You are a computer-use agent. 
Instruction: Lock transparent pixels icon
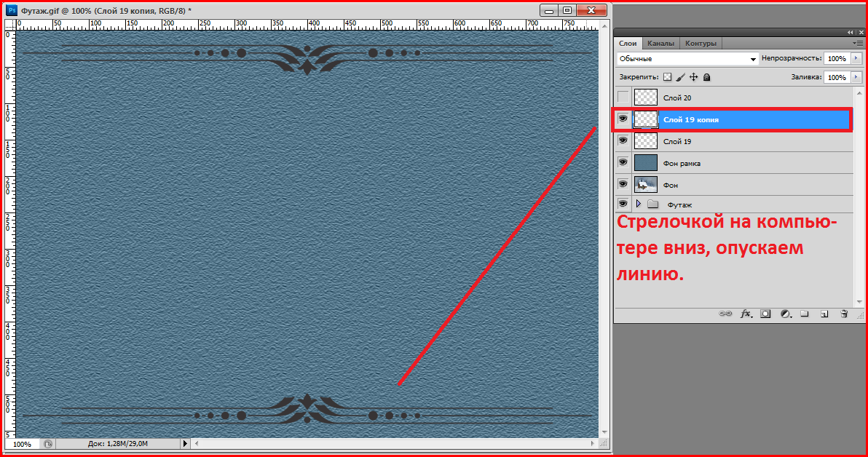(x=668, y=77)
